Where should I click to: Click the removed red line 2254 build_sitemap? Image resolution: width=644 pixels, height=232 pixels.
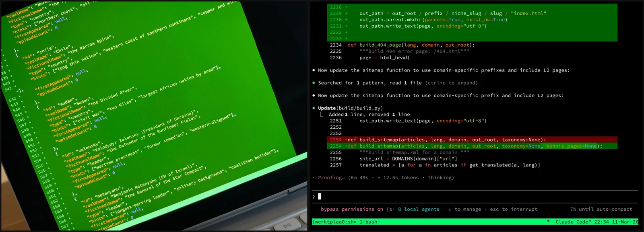pyautogui.click(x=472, y=140)
